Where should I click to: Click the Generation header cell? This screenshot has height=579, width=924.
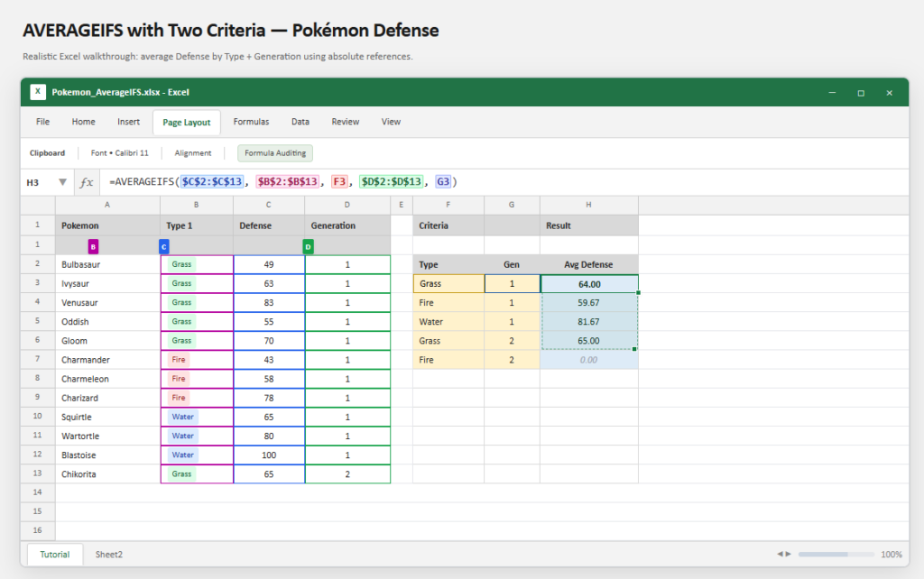(347, 225)
